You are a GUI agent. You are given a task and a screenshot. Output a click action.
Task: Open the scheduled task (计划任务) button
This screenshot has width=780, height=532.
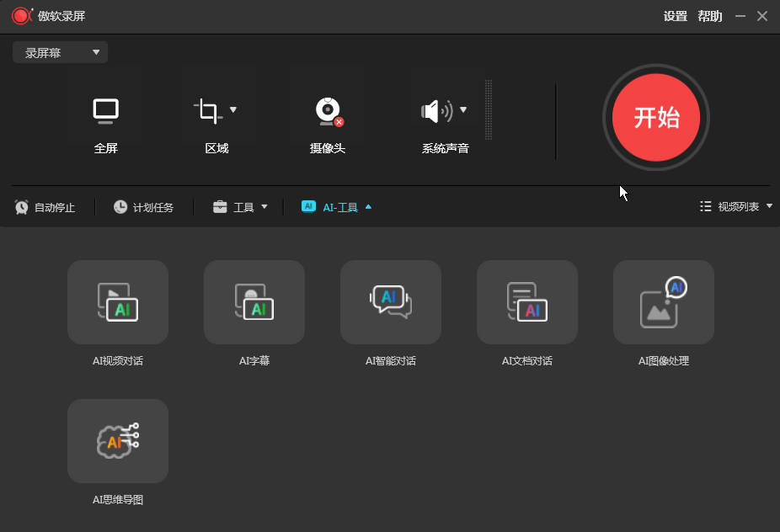coord(144,207)
